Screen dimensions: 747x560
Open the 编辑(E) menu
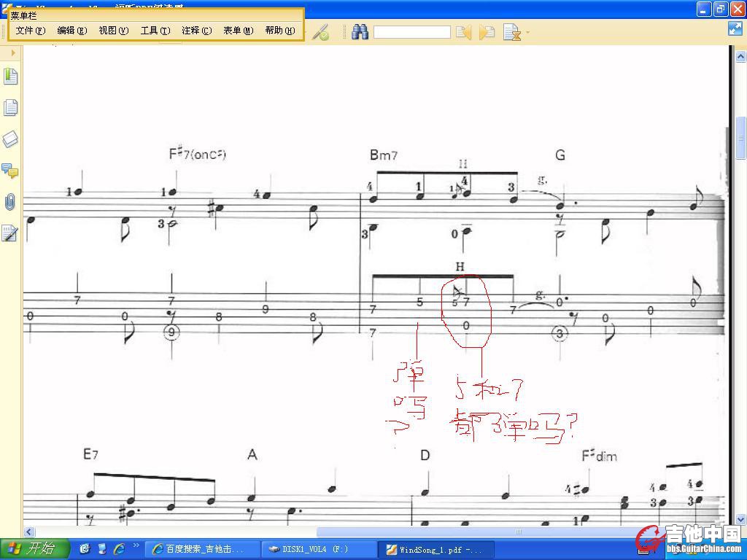72,31
